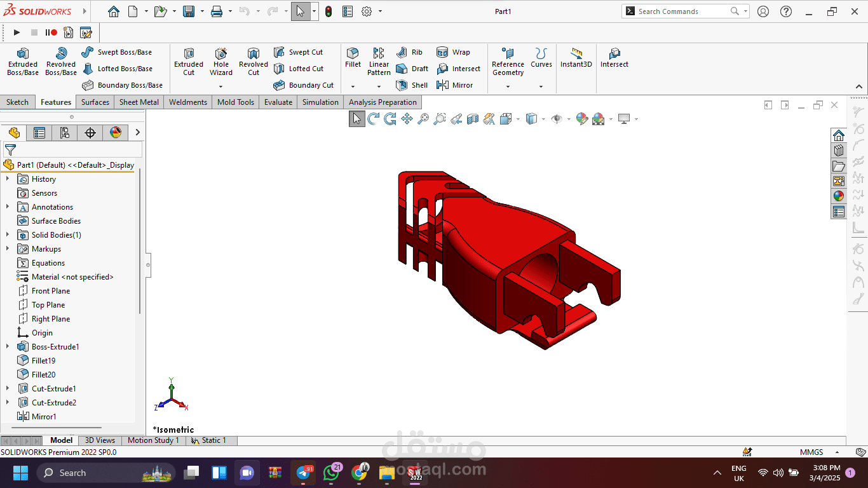This screenshot has width=868, height=488.
Task: Click the Draft feature tool
Action: [x=412, y=69]
